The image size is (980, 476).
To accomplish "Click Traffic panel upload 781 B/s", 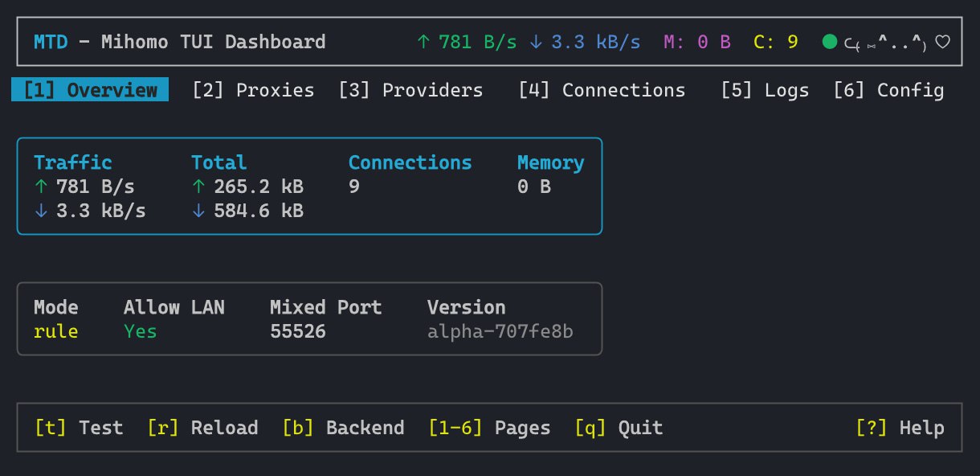I will [x=84, y=187].
